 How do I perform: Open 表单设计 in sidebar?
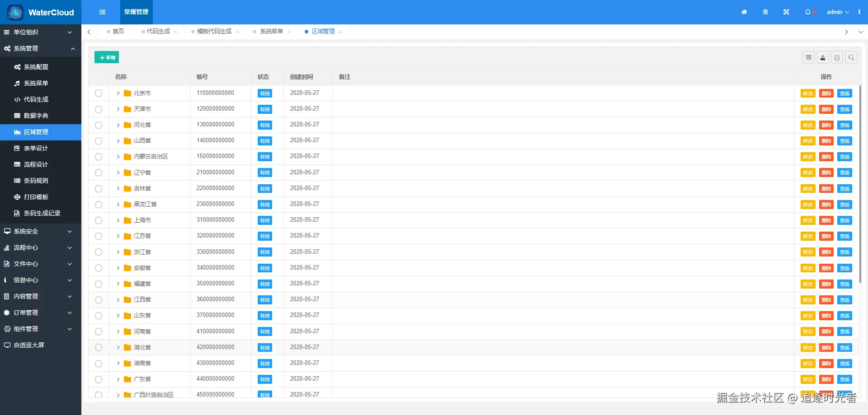click(41, 148)
